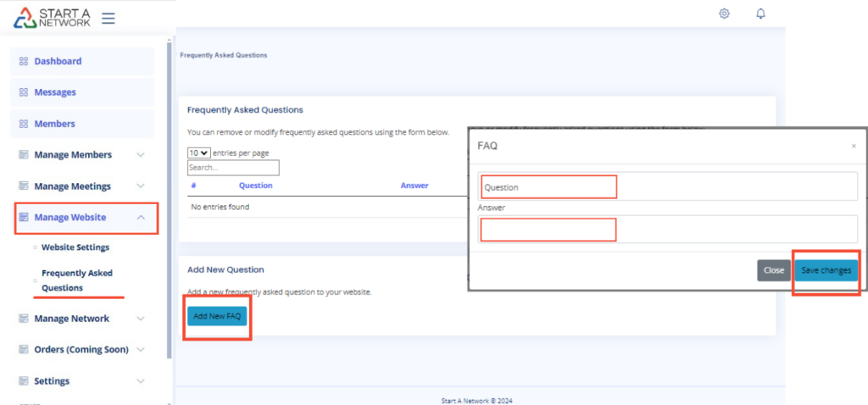The image size is (868, 405).
Task: Expand the Manage Meetings submenu chevron
Action: (141, 186)
